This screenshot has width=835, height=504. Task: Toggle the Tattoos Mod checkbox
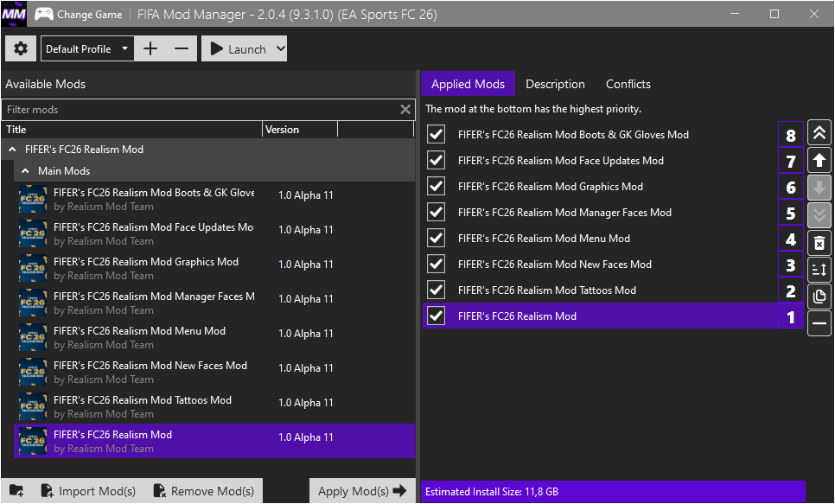point(437,290)
